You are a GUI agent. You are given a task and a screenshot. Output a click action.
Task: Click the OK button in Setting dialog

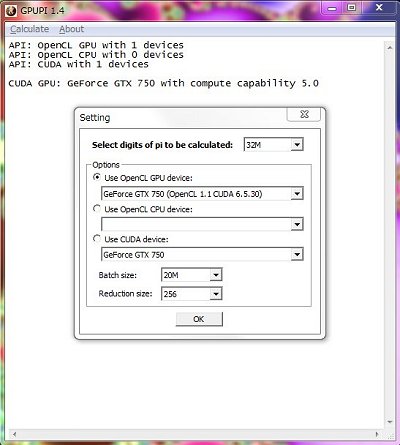[199, 319]
